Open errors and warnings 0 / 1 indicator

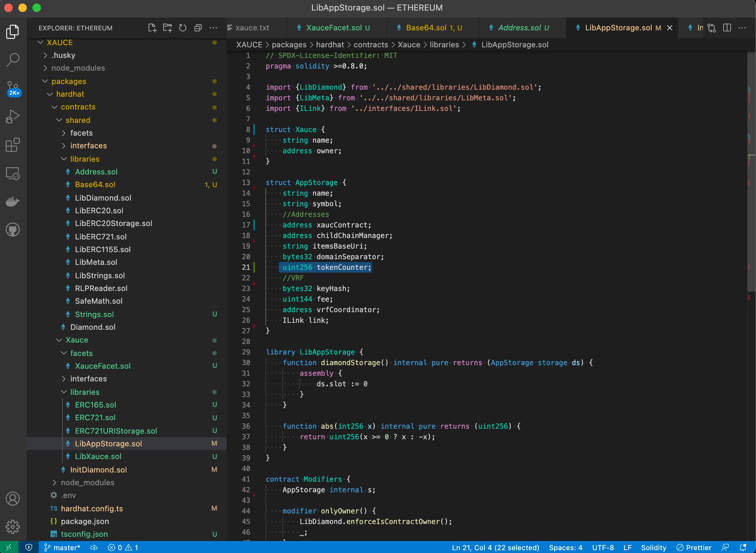click(x=123, y=547)
